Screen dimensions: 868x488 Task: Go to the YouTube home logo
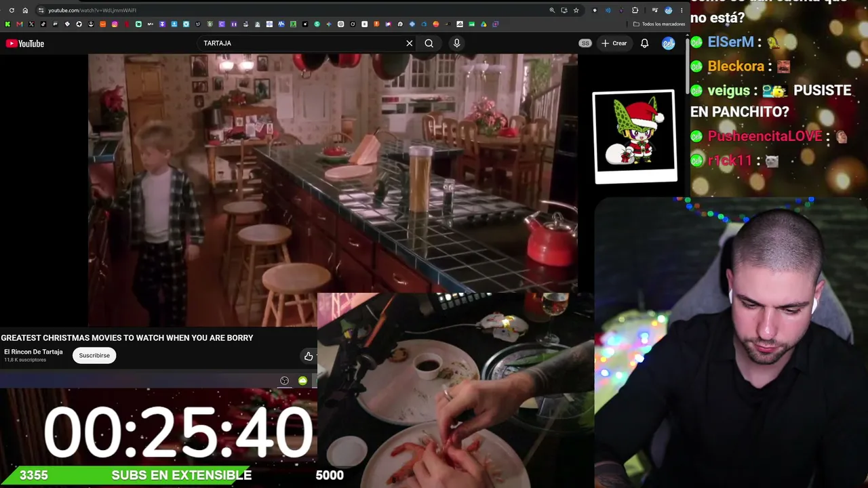coord(25,43)
